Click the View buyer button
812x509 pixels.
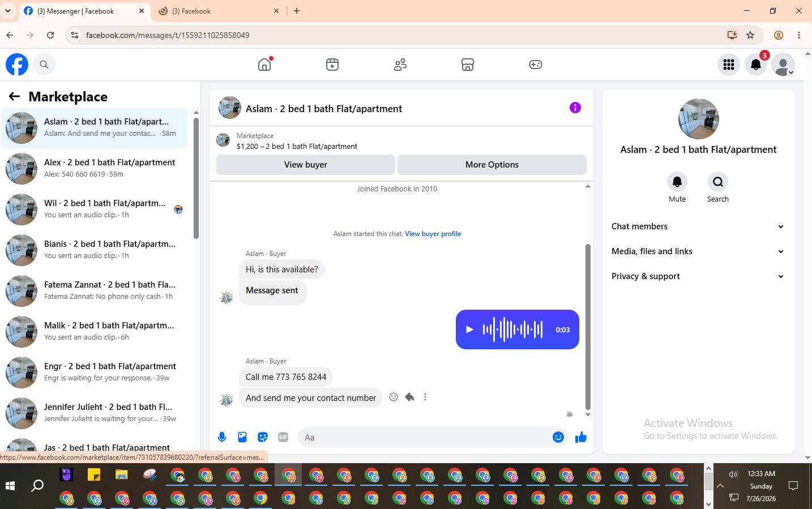(x=306, y=165)
